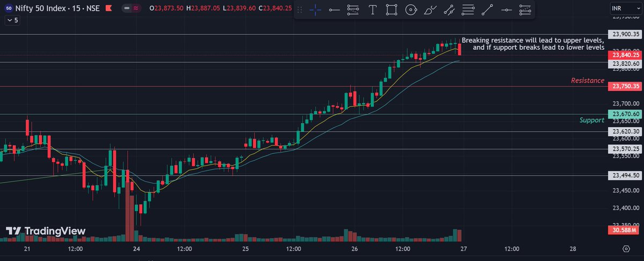Select the last toolbar tool with diagonal dotted line

point(525,10)
